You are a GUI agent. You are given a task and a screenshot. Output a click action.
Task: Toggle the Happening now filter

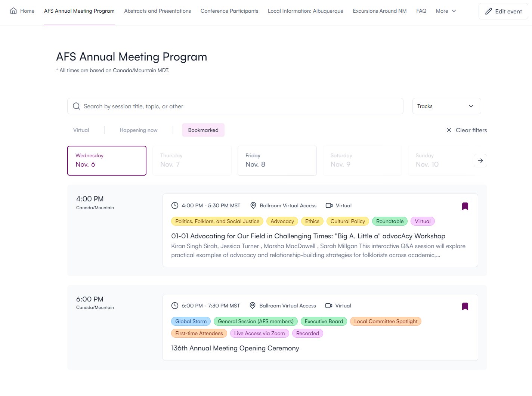tap(138, 130)
